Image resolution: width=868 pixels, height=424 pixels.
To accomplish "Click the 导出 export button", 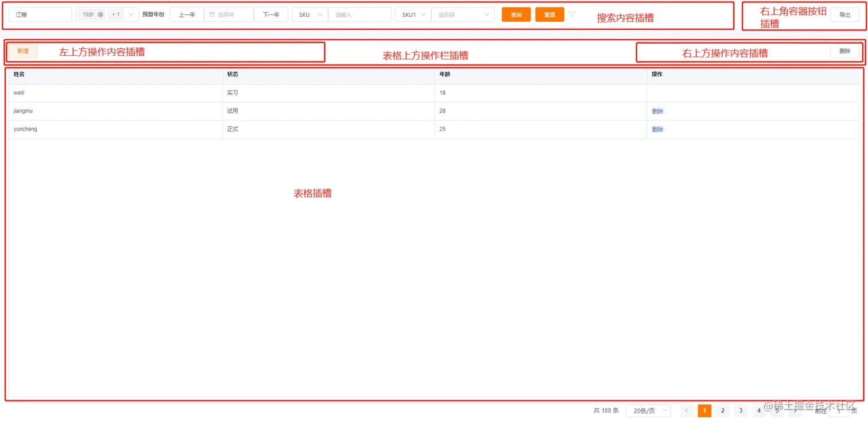I will (845, 15).
